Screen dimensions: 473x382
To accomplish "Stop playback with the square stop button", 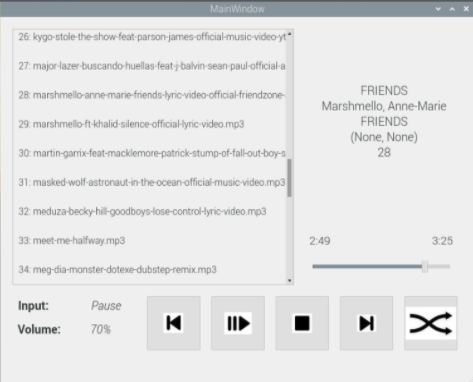I will click(302, 323).
